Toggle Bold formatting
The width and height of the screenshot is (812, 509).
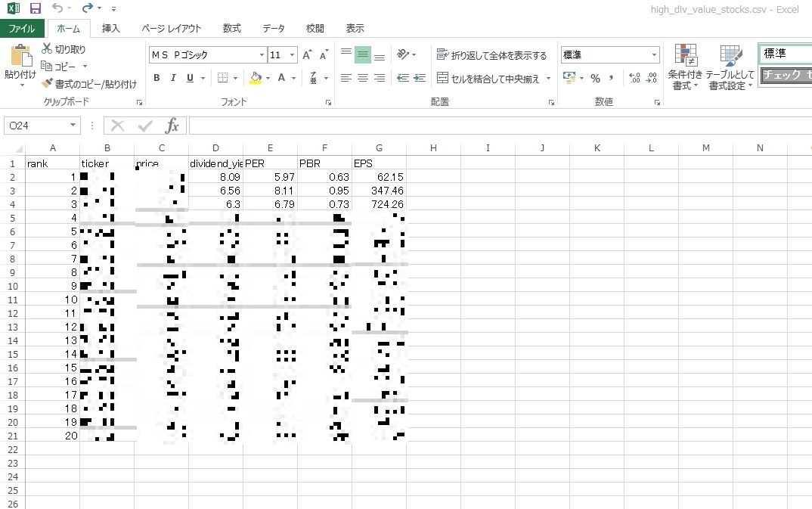tap(157, 78)
